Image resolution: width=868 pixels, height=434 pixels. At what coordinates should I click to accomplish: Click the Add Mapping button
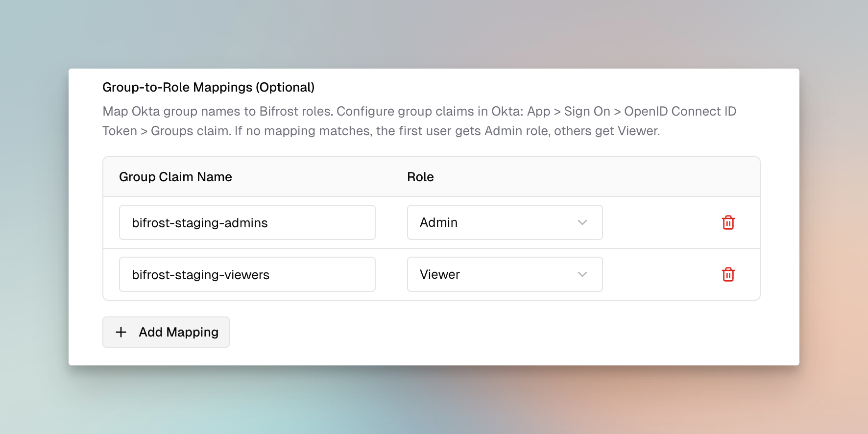(166, 332)
